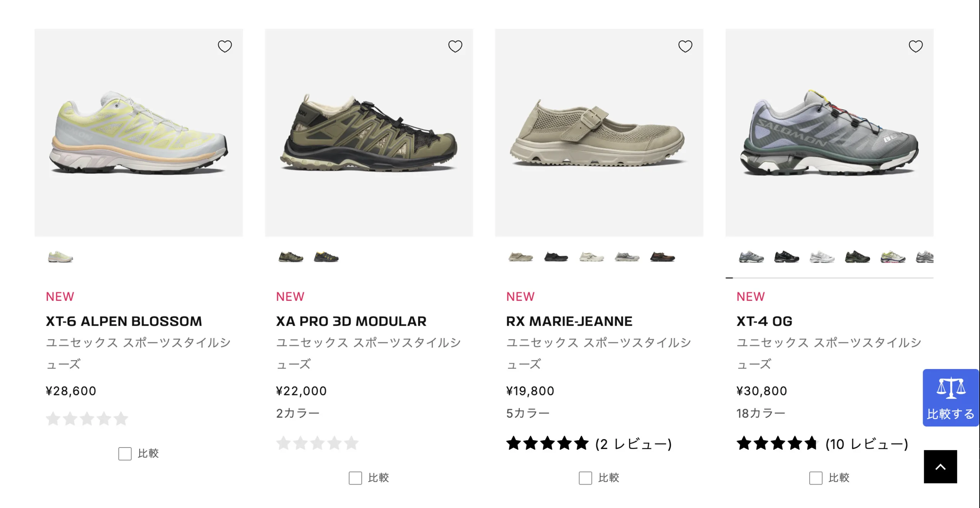Viewport: 980px width, 508px height.
Task: Check the compare box for XT-6 Alpen Blossom
Action: click(x=125, y=454)
